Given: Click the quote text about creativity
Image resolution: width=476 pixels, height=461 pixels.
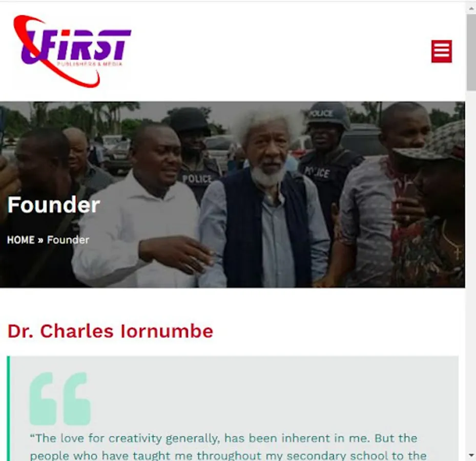Looking at the screenshot, I should [228, 447].
